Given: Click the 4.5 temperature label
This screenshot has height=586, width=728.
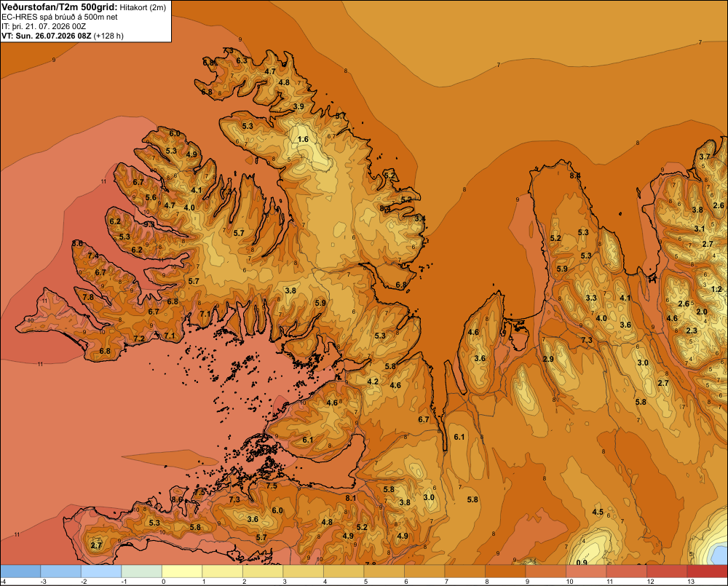Looking at the screenshot, I should (x=598, y=512).
